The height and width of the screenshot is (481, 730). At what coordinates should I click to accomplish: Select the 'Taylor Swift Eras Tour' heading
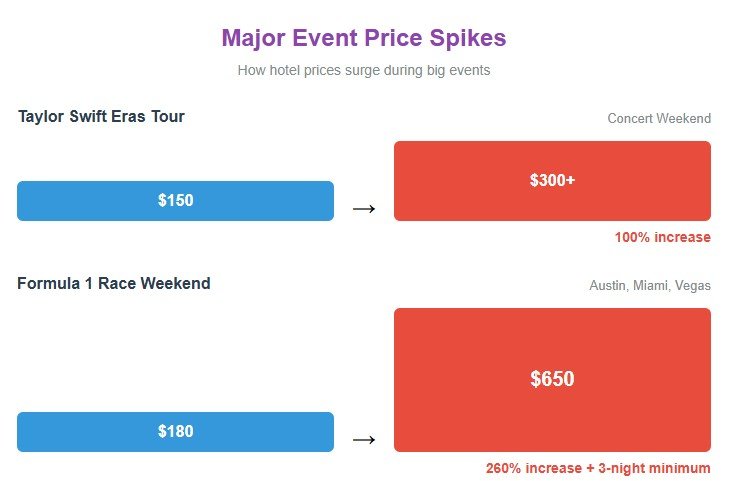point(101,117)
